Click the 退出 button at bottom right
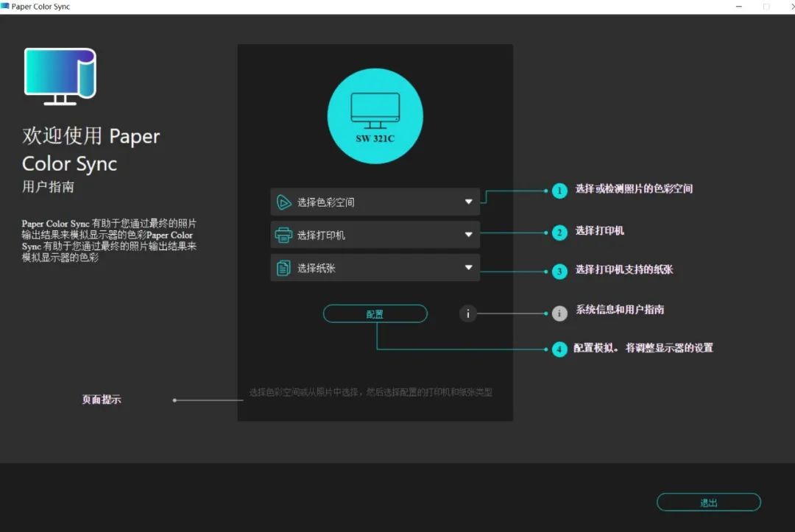Image resolution: width=795 pixels, height=532 pixels. [707, 501]
